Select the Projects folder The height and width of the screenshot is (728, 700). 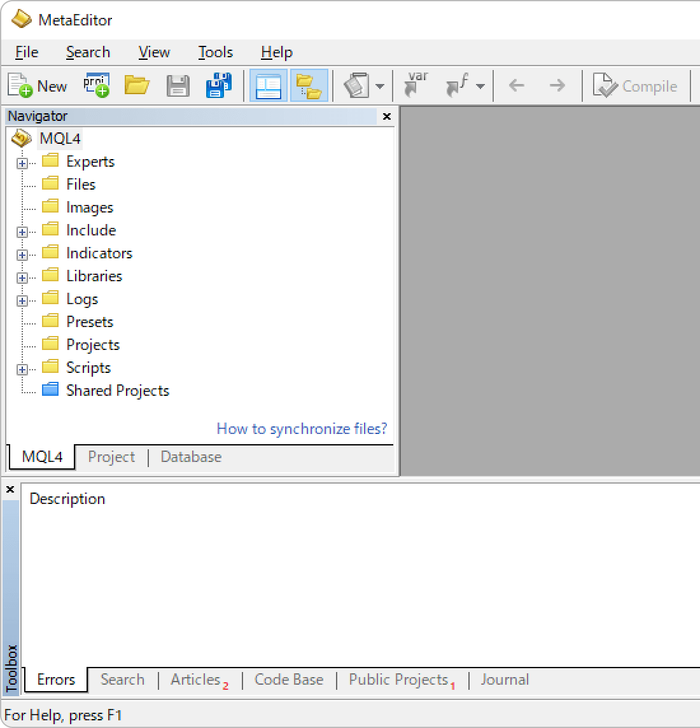click(93, 344)
